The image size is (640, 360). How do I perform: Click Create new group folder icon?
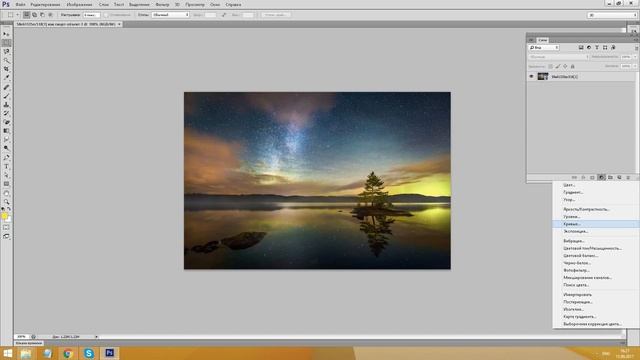coord(610,178)
